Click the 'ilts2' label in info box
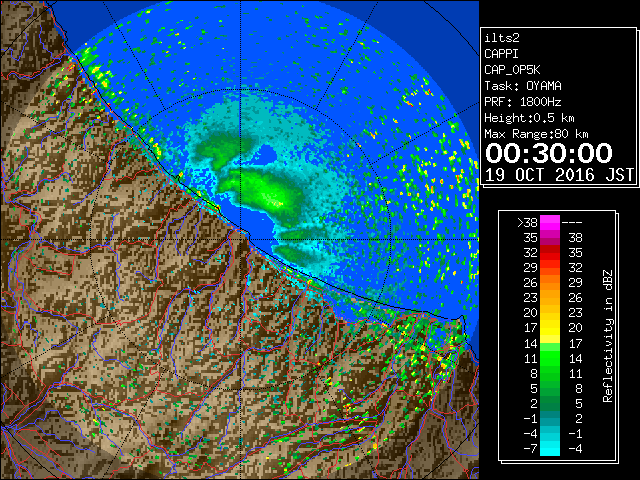This screenshot has width=640, height=480. [x=502, y=38]
